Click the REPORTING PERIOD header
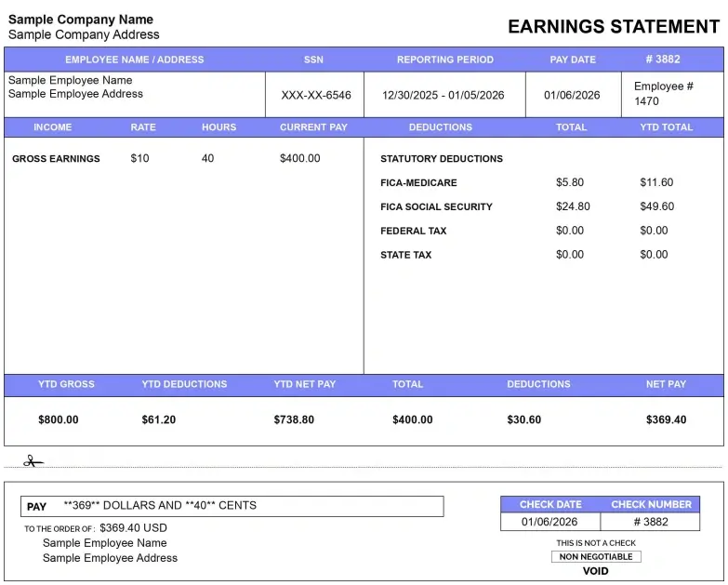The height and width of the screenshot is (585, 728). click(x=444, y=60)
